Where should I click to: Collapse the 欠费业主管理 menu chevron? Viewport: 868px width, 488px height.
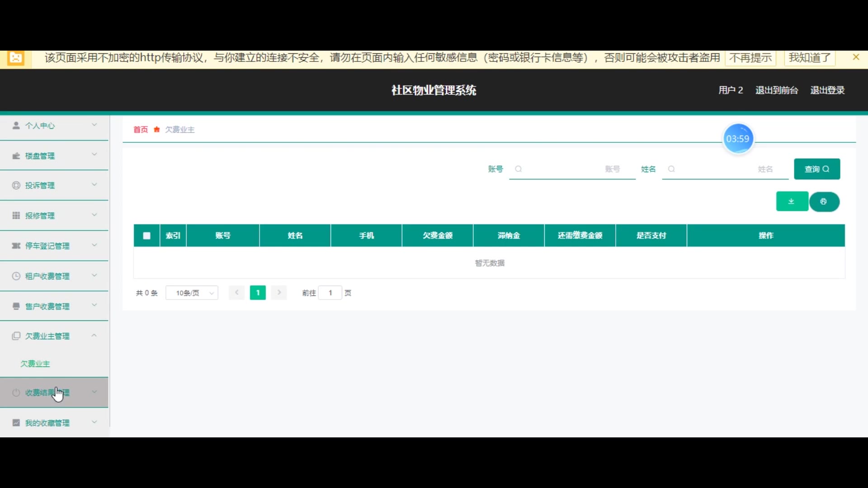tap(94, 335)
